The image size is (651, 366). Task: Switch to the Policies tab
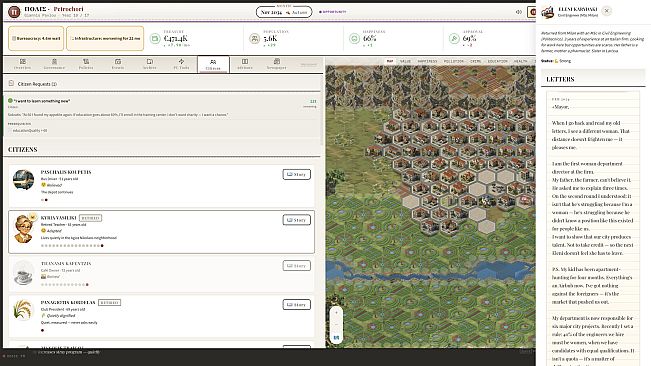86,64
